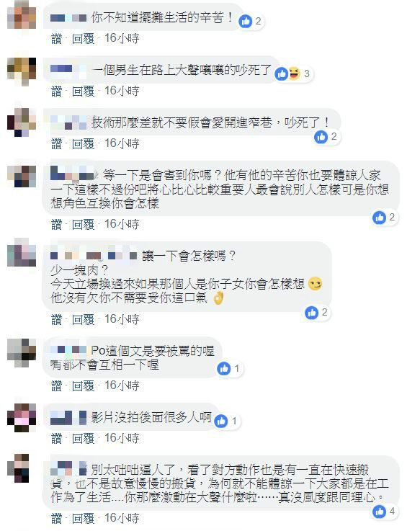This screenshot has width=420, height=531.
Task: Open avatar of 影片沒拍後面很多人啊 commenter
Action: tap(22, 417)
